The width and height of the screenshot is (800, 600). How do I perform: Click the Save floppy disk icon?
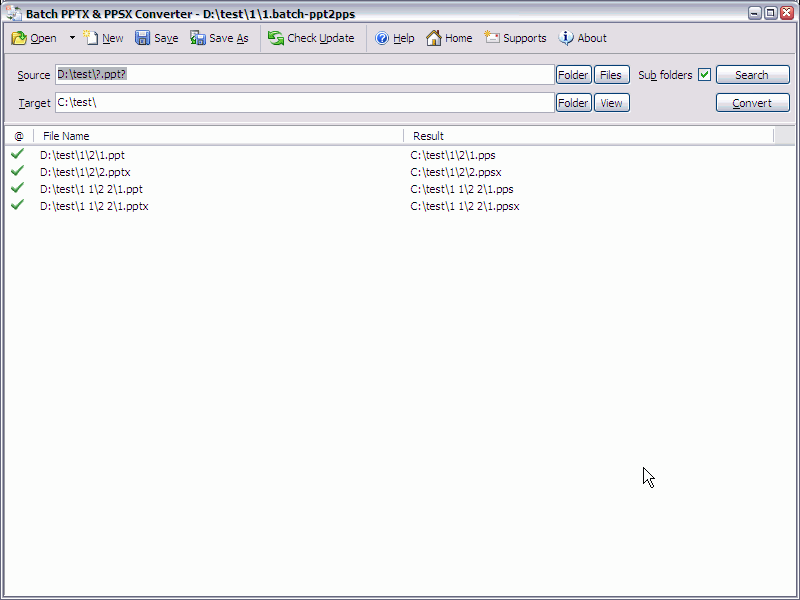[x=142, y=38]
